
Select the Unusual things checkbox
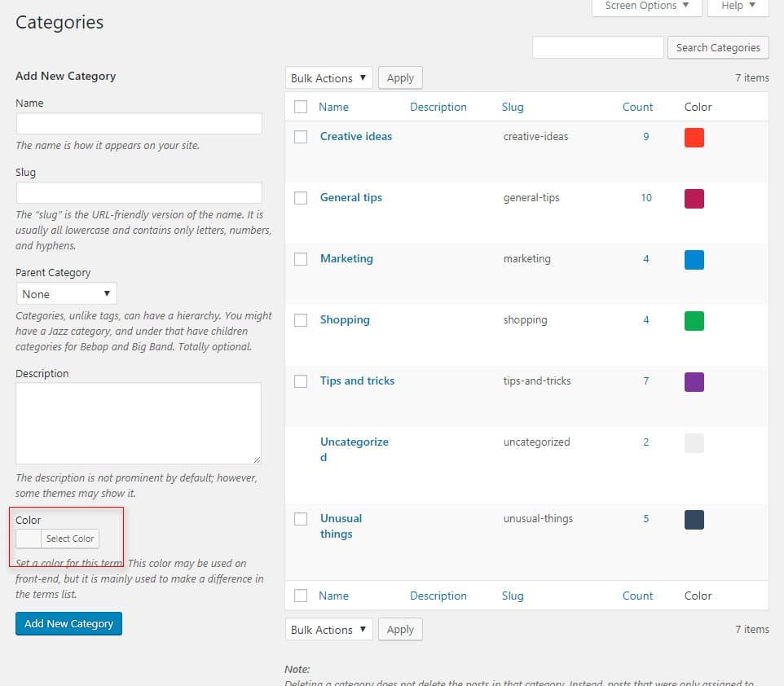[x=301, y=519]
